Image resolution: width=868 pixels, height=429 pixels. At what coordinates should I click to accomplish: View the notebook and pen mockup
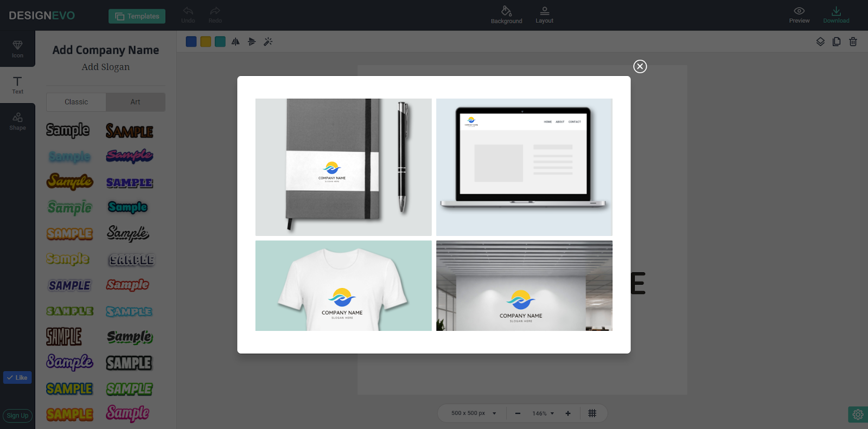tap(343, 167)
